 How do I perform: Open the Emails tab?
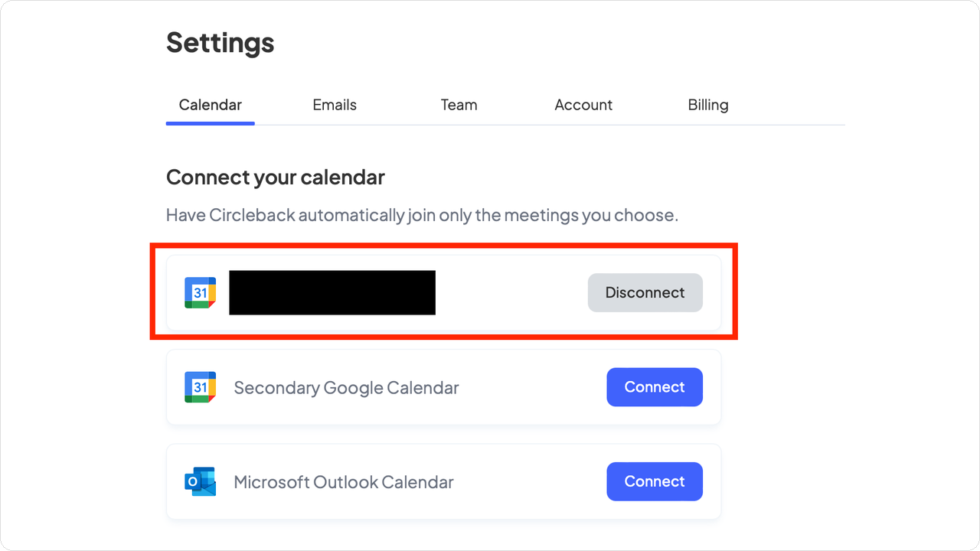(x=335, y=106)
